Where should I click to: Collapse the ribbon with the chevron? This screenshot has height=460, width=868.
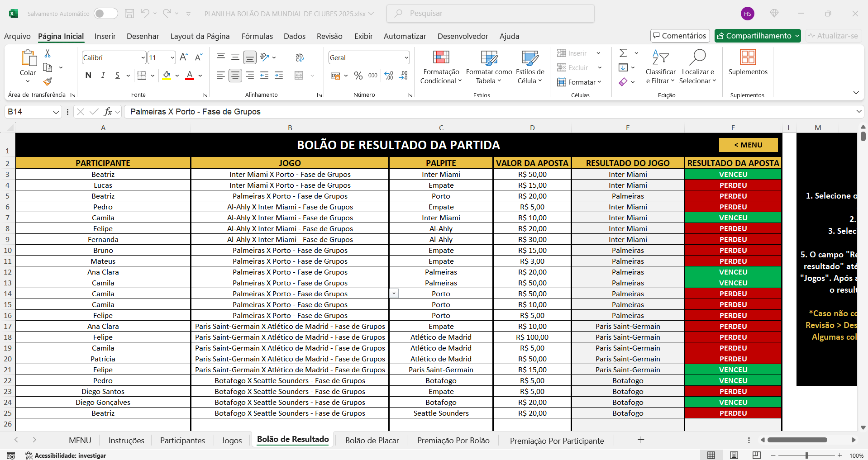(856, 93)
